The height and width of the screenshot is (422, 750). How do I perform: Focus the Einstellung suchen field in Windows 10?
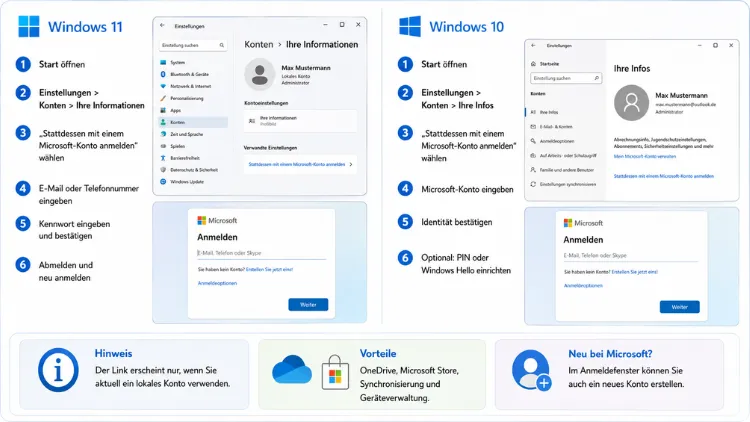tap(566, 78)
